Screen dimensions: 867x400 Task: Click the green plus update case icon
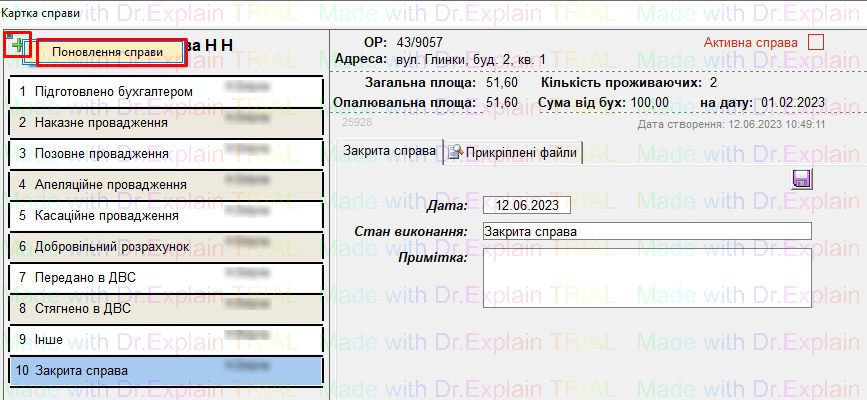18,45
